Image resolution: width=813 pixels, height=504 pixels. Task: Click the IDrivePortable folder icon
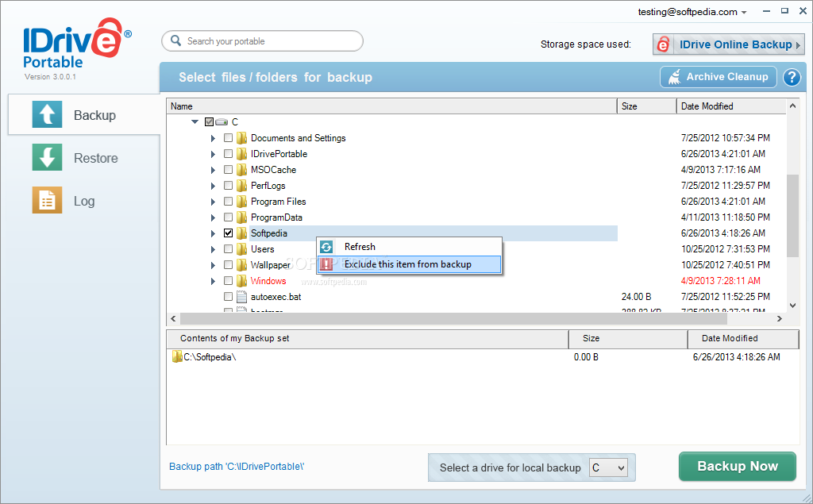pyautogui.click(x=241, y=154)
